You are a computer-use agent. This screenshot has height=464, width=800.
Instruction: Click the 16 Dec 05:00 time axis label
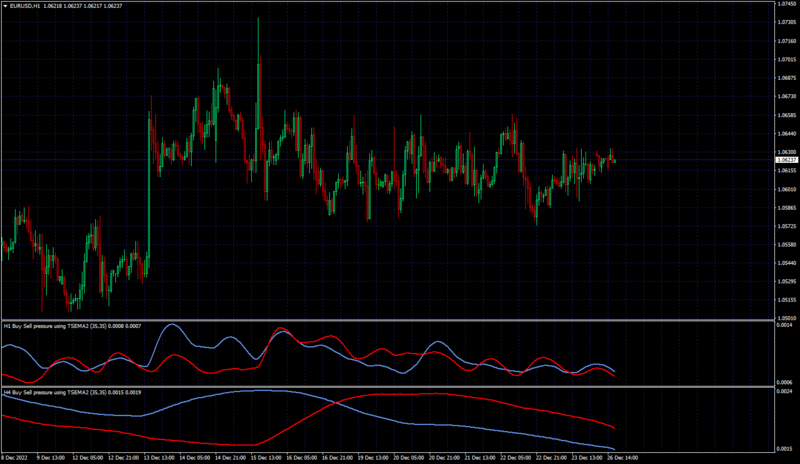(x=302, y=458)
